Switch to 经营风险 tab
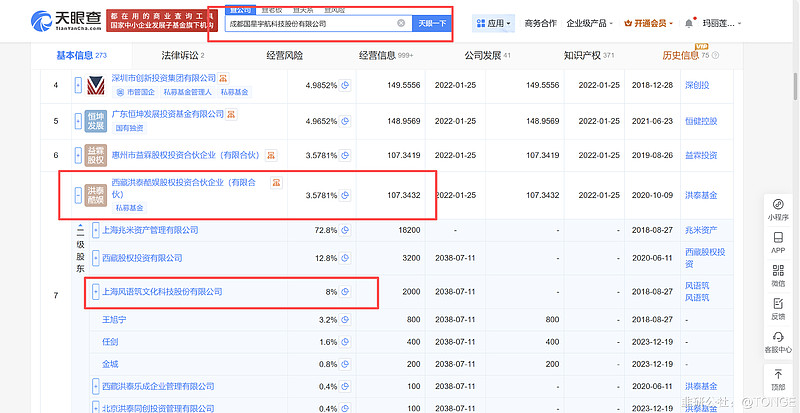This screenshot has width=800, height=413. 284,55
